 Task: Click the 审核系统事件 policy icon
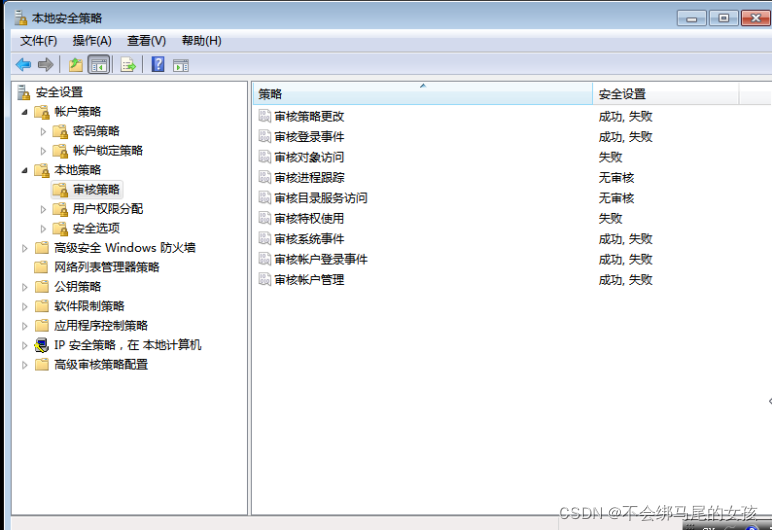click(x=265, y=239)
